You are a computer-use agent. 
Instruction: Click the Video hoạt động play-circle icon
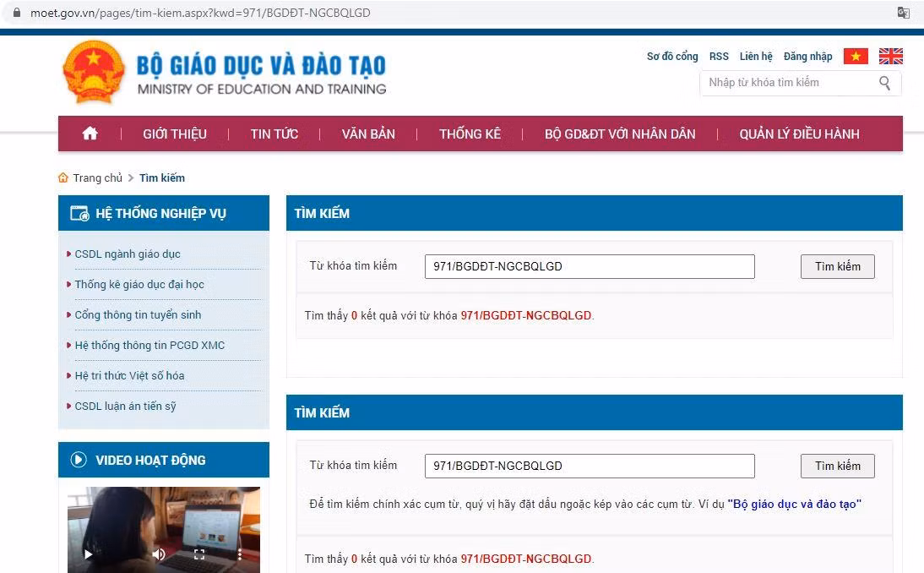tap(79, 459)
